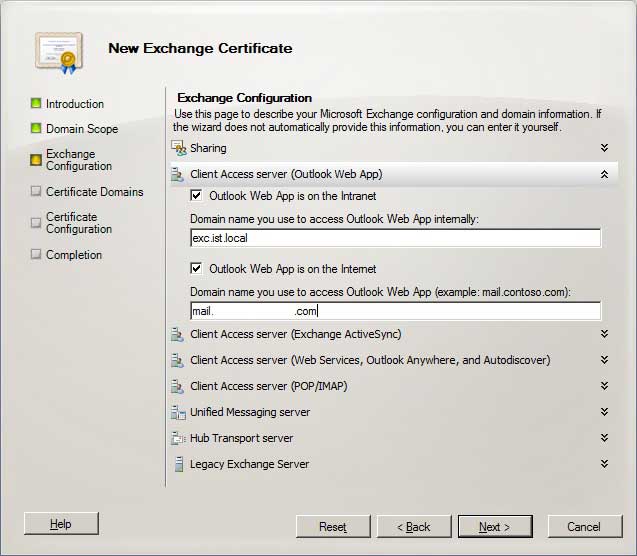Click the Outlook Web App server icon
This screenshot has width=637, height=556.
(x=178, y=174)
